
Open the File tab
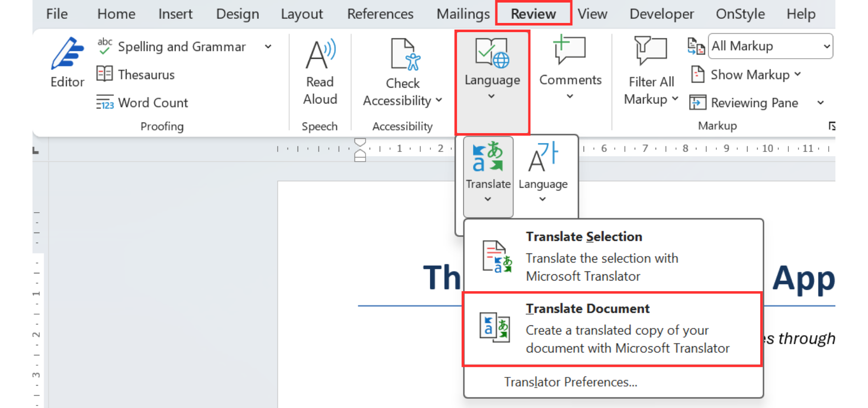click(57, 14)
